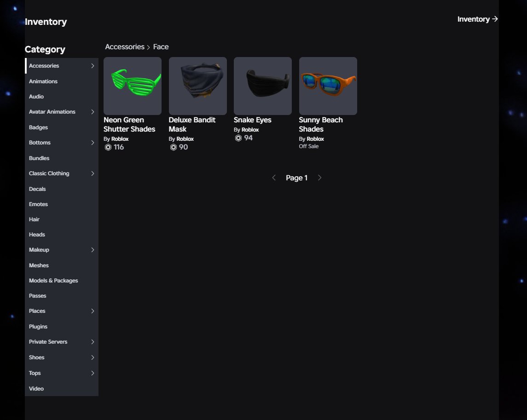
Task: Select the Heads category
Action: [x=62, y=235]
